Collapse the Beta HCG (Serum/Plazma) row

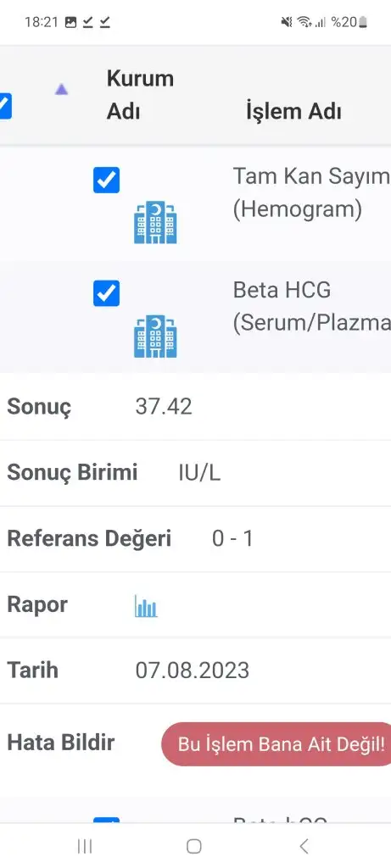coord(195,317)
